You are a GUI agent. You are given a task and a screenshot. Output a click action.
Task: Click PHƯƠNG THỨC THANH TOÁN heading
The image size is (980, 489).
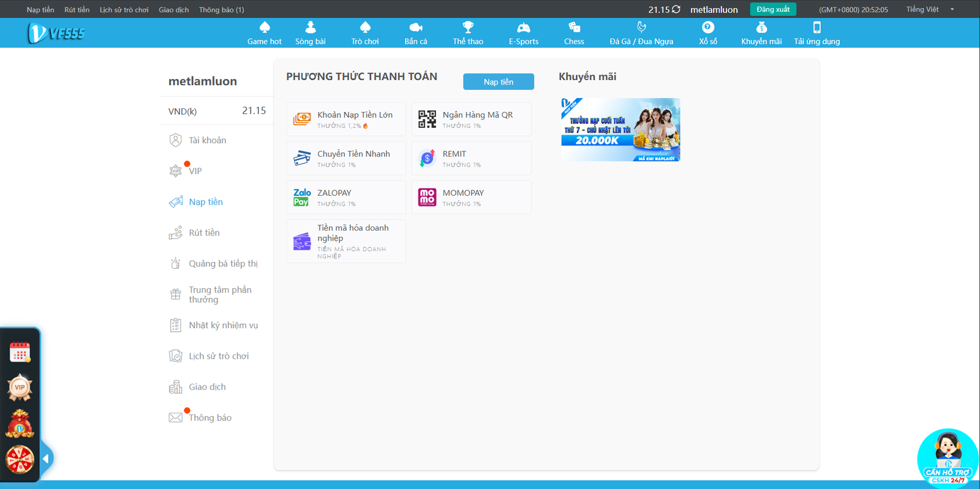[361, 77]
